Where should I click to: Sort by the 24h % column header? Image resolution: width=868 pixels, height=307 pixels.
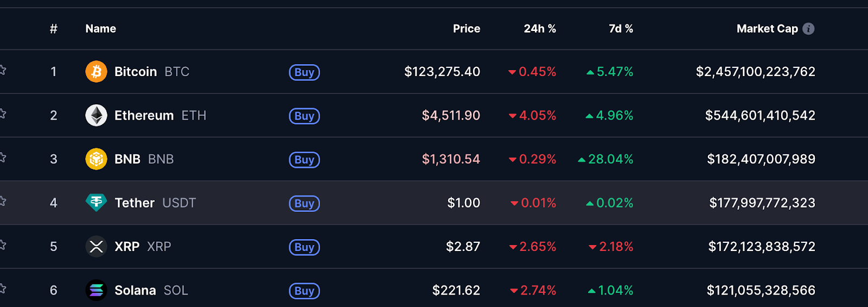[x=539, y=29]
